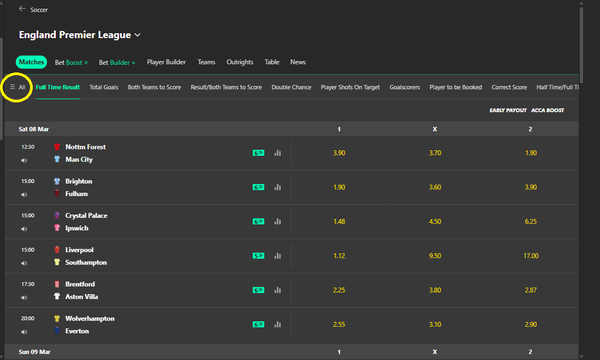Open stats chart for Brentford v Aston Villa
The image size is (600, 360).
278,290
